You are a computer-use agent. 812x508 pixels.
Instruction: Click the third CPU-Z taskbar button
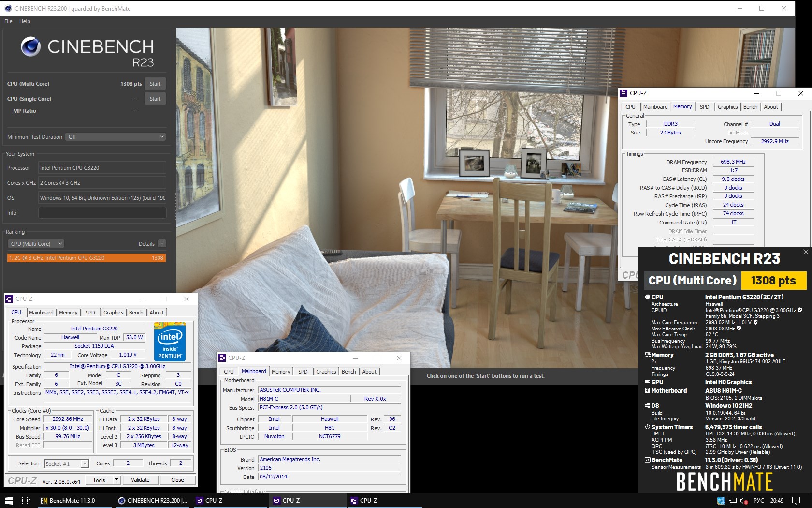(x=385, y=501)
